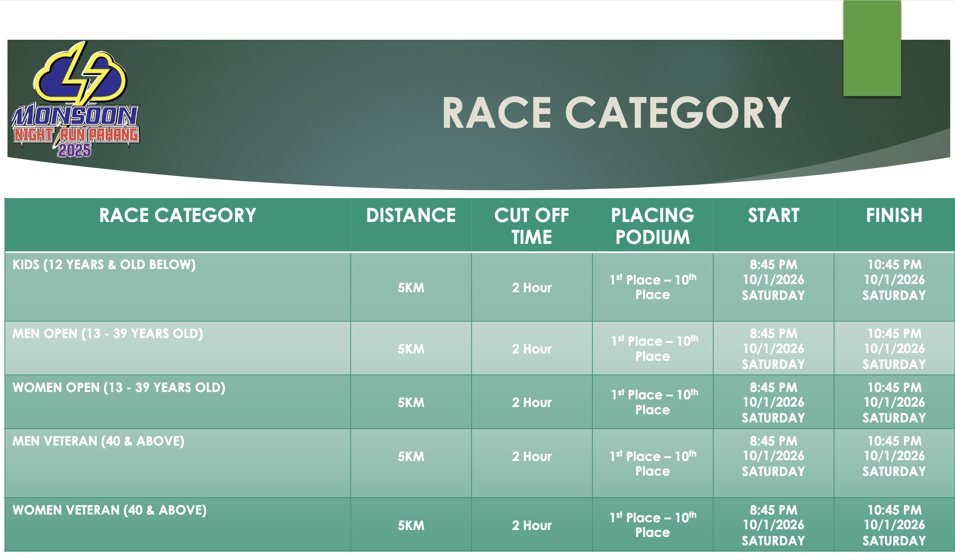Click the Men Open (13 - 39) row label
The image size is (955, 560).
pyautogui.click(x=108, y=334)
